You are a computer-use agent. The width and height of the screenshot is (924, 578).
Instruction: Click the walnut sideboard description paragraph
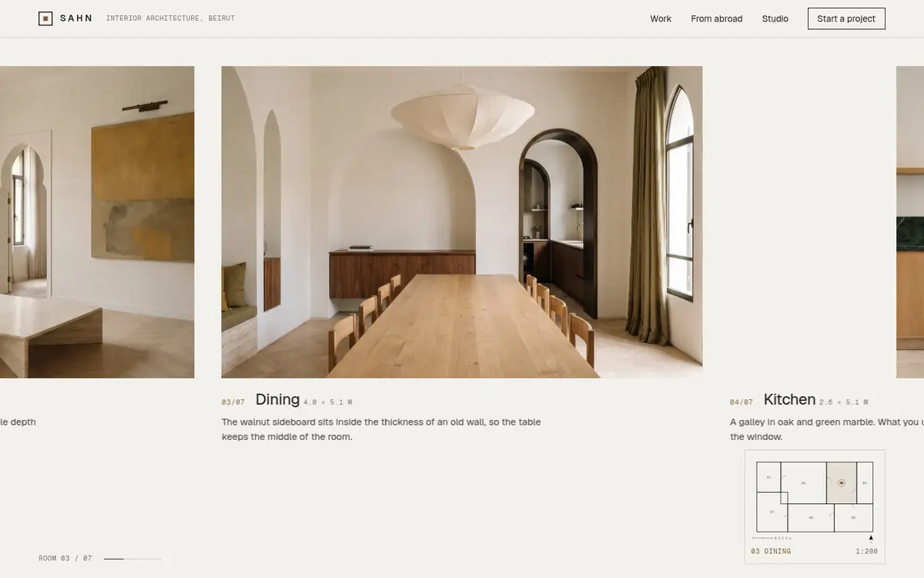381,429
